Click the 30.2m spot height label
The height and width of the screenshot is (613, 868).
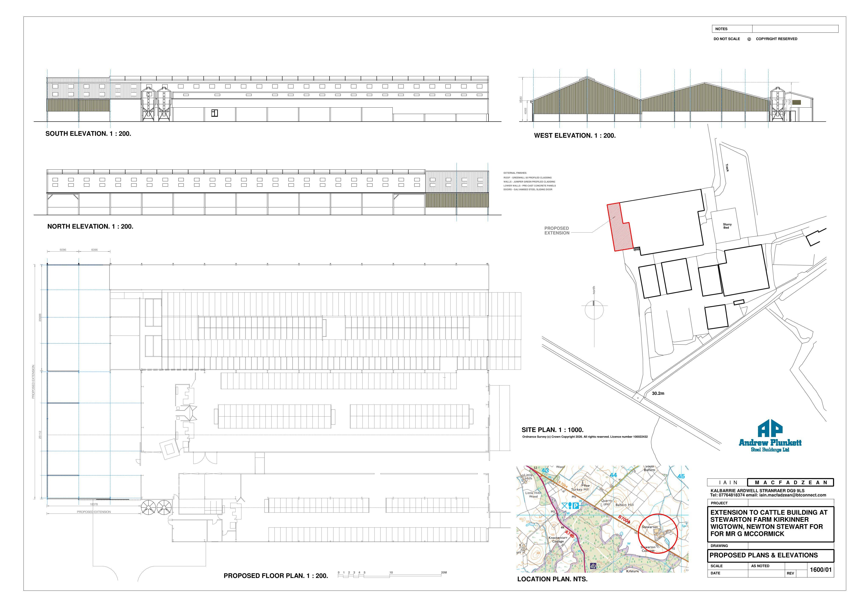(x=658, y=393)
